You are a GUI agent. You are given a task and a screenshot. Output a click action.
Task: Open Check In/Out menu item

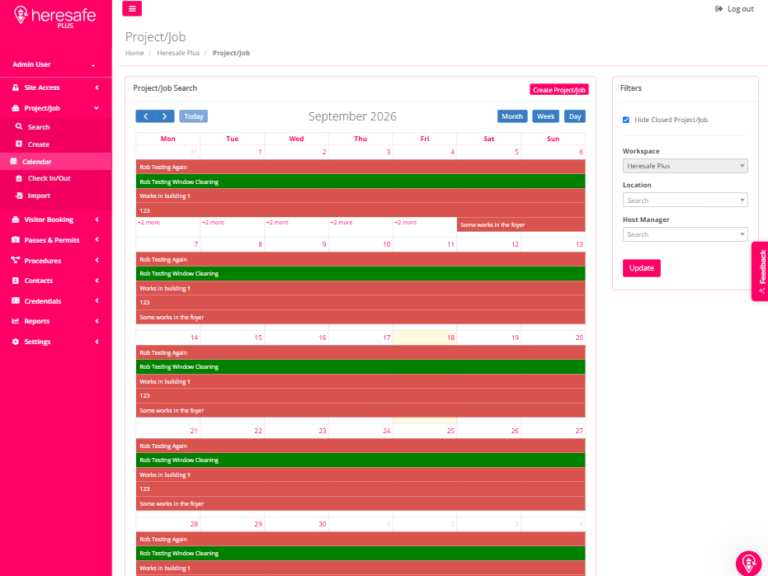coord(49,178)
